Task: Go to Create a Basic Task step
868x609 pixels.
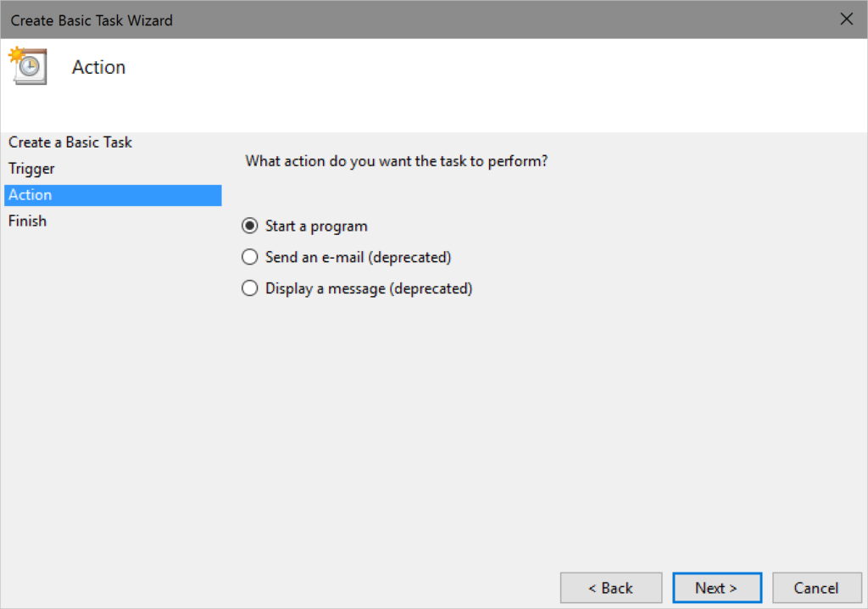Action: click(70, 142)
